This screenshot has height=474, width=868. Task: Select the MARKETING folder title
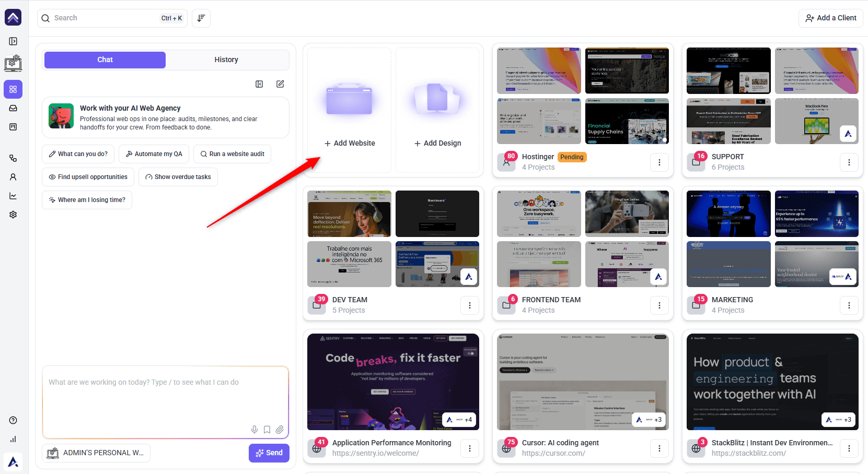click(x=732, y=300)
